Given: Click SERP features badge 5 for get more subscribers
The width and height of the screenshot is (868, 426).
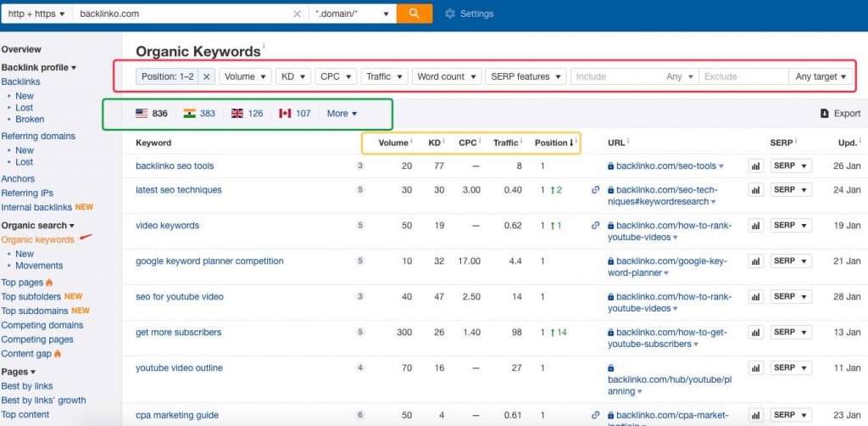Looking at the screenshot, I should (360, 333).
